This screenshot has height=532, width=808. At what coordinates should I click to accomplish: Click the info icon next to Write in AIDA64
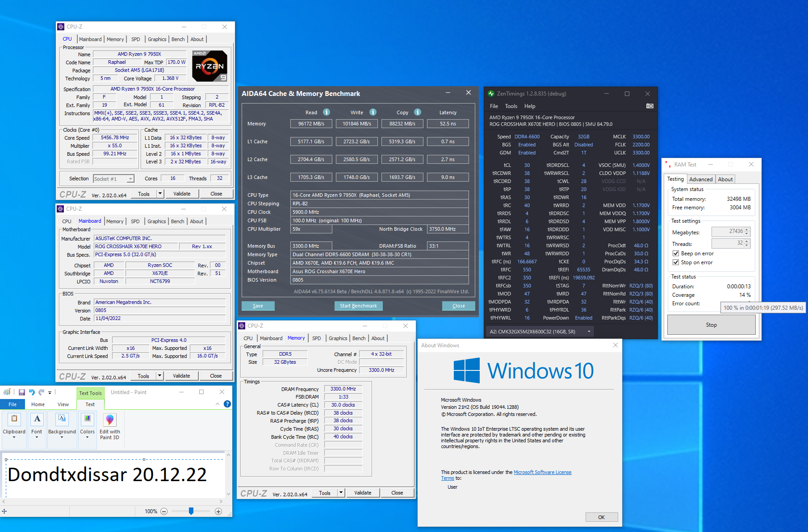(373, 112)
